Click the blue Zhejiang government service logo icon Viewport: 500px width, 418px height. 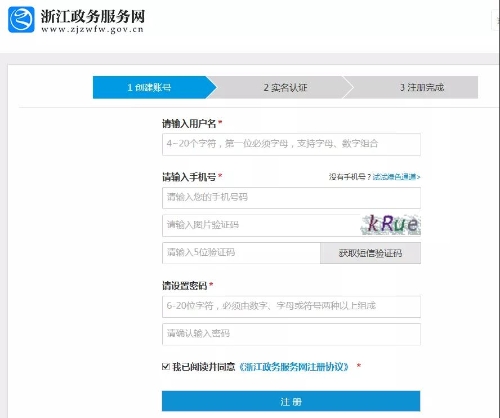(21, 20)
